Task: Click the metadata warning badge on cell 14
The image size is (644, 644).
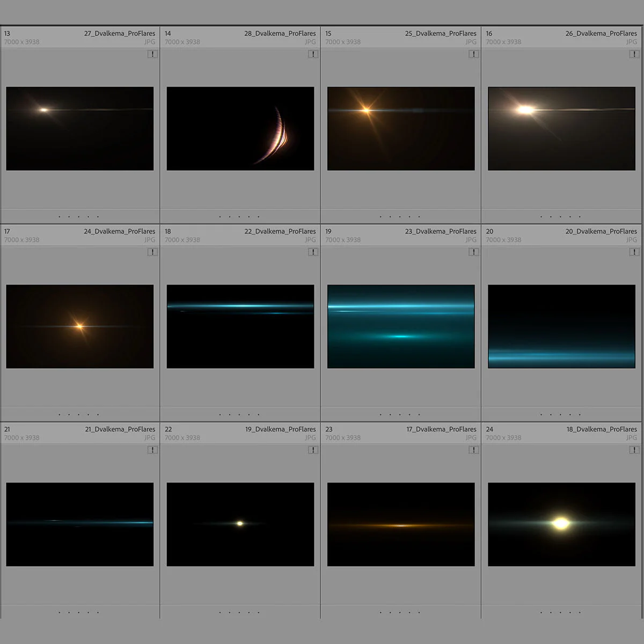Action: [313, 54]
